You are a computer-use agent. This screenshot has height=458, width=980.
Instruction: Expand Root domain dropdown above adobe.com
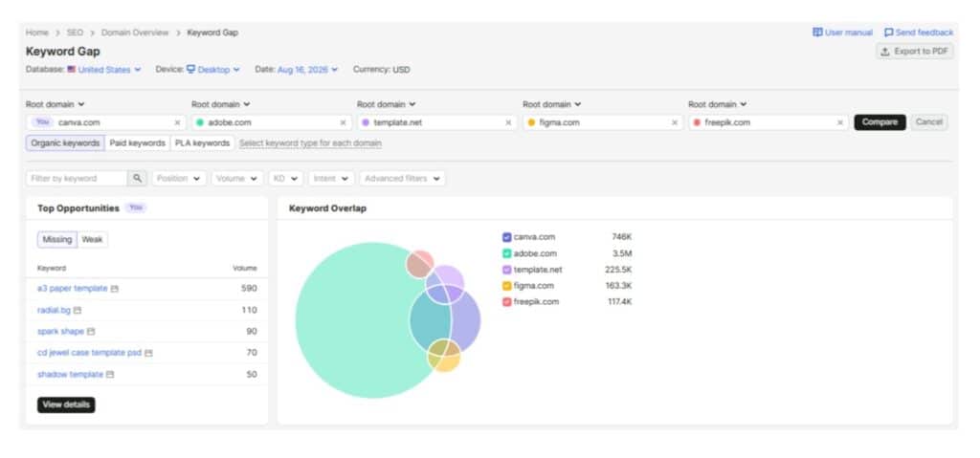221,104
